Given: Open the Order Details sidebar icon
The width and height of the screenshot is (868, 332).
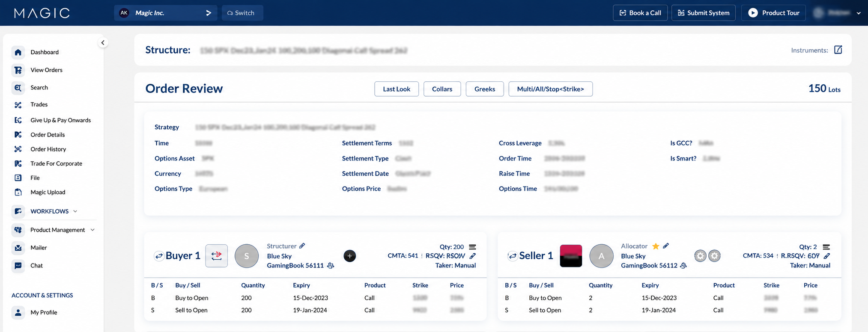Looking at the screenshot, I should coord(18,135).
